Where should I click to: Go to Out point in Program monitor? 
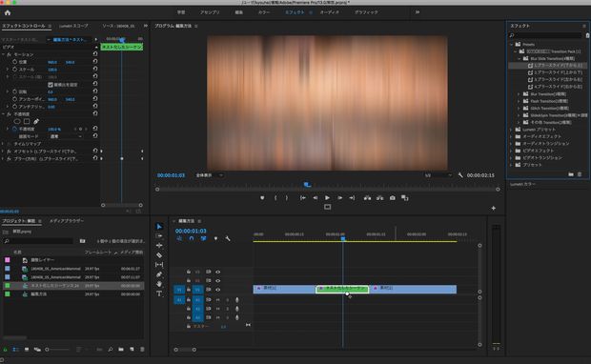click(352, 198)
